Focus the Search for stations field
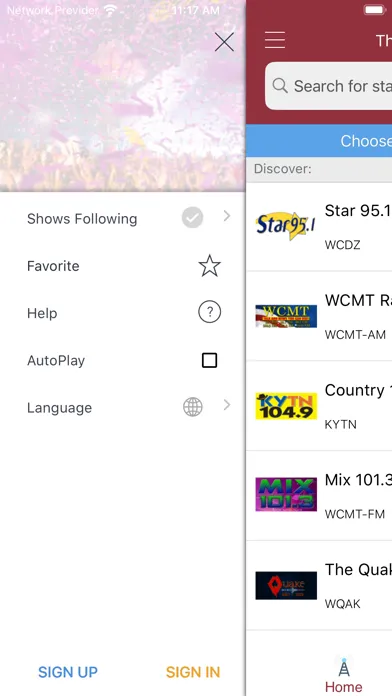 point(329,86)
